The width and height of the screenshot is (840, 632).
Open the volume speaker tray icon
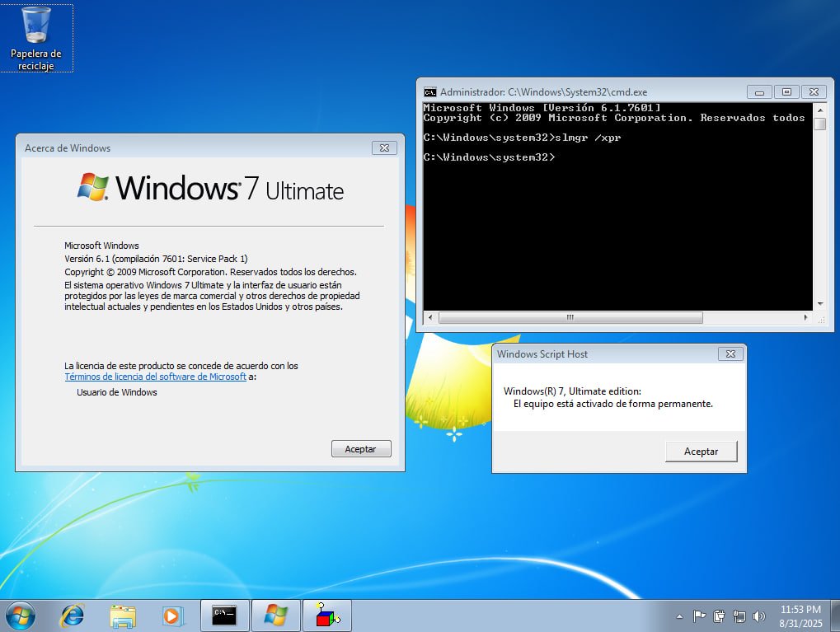pyautogui.click(x=758, y=616)
